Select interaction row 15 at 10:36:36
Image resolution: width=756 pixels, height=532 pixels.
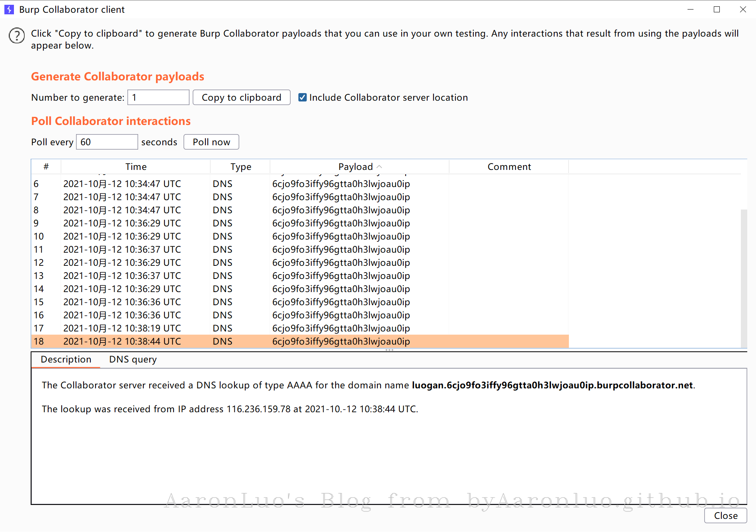[x=300, y=302]
